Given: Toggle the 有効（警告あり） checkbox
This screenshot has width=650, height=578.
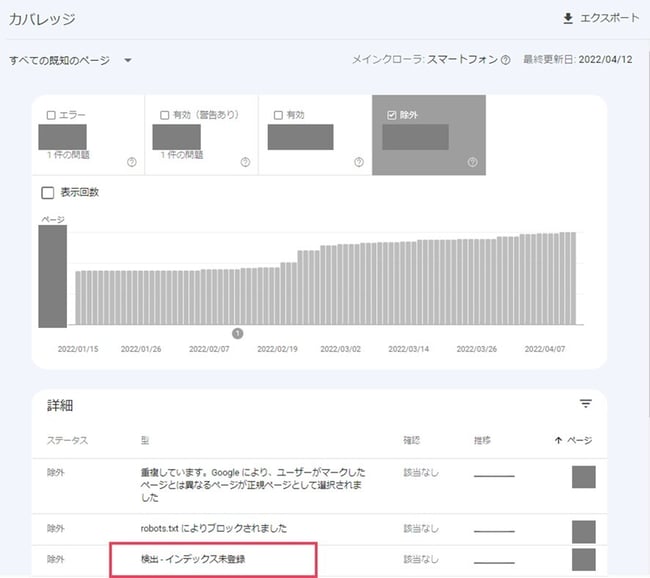Looking at the screenshot, I should (x=165, y=115).
